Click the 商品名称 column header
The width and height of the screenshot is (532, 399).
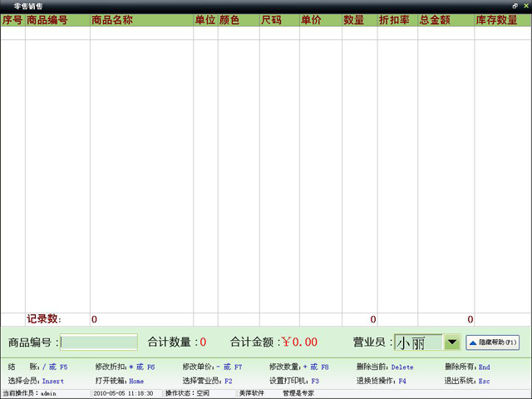point(141,19)
